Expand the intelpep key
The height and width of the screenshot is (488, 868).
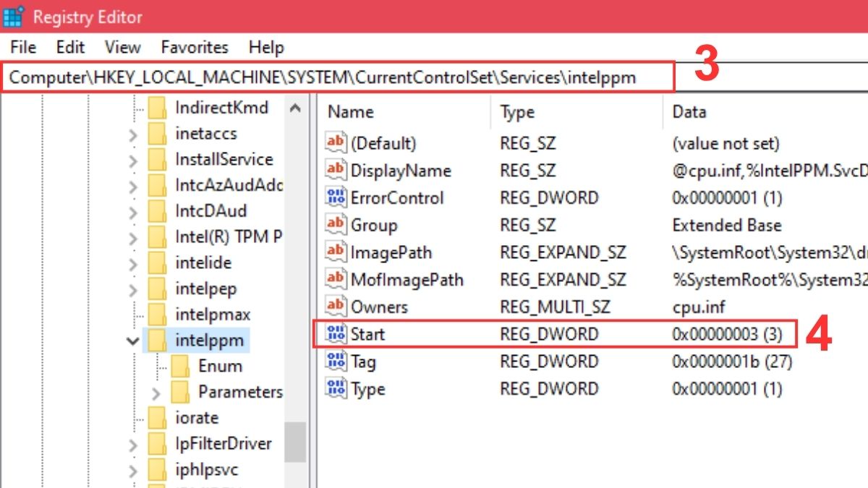click(133, 290)
